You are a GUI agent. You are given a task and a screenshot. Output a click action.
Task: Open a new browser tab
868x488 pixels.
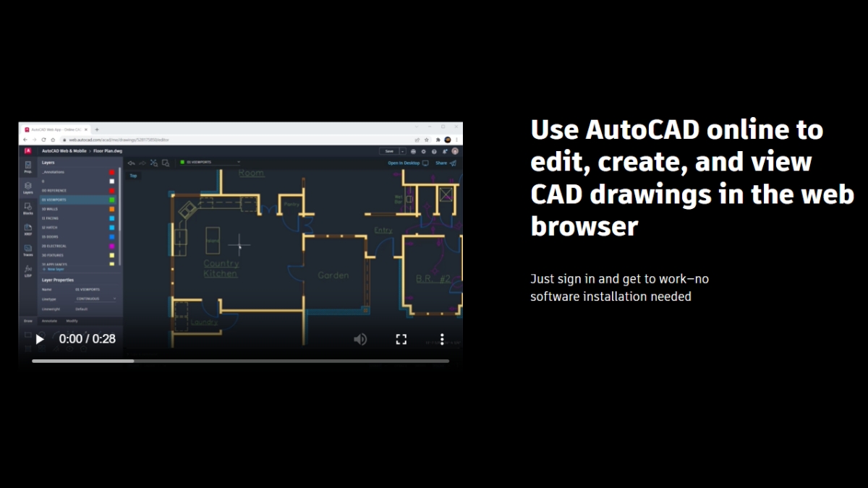click(97, 129)
